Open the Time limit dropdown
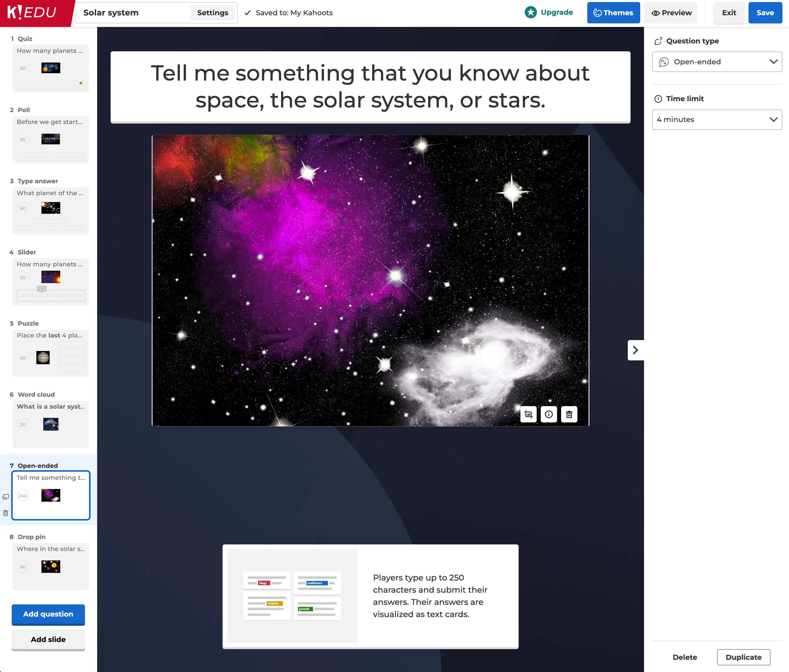 (717, 119)
